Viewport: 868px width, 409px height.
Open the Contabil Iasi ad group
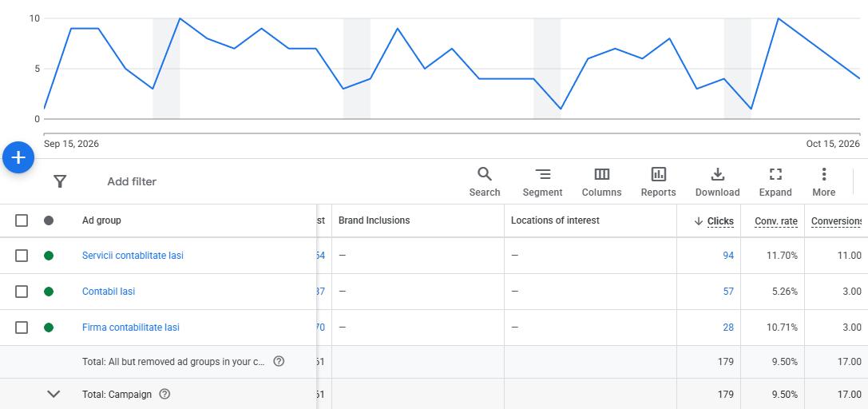109,291
